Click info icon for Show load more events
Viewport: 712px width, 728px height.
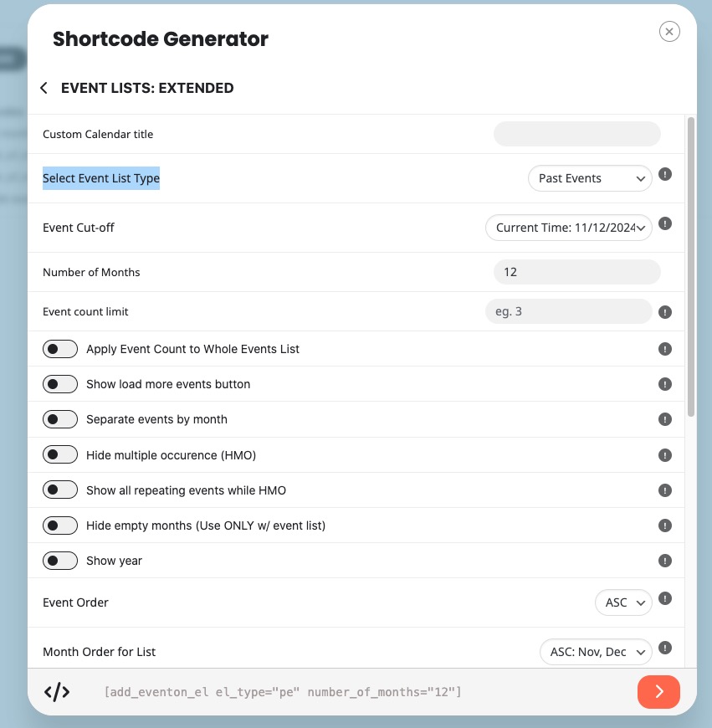pyautogui.click(x=664, y=384)
